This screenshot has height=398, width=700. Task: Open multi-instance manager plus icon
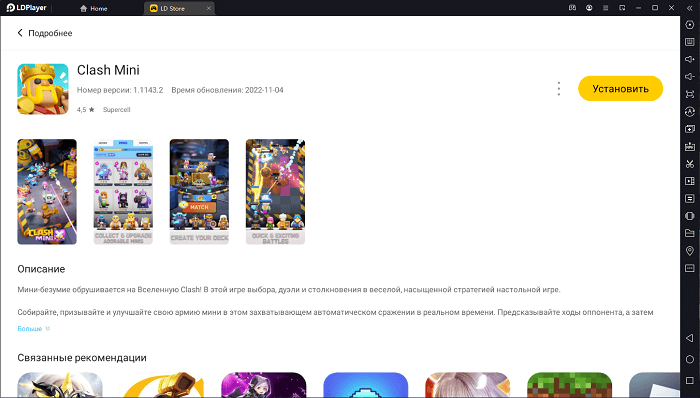click(690, 129)
